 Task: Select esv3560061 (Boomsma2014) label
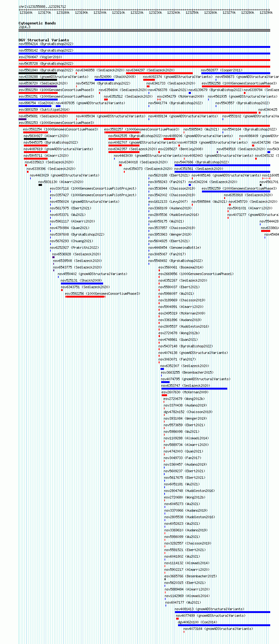(x=181, y=268)
